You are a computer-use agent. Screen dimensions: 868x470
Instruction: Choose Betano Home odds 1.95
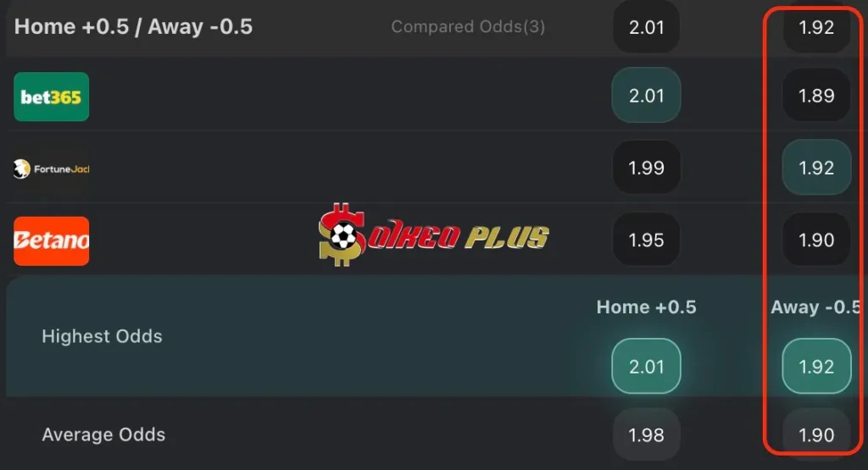[x=646, y=240]
